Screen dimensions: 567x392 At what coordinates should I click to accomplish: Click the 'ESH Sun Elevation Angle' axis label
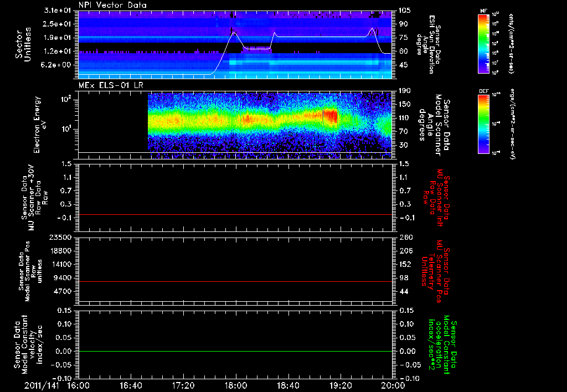[429, 44]
